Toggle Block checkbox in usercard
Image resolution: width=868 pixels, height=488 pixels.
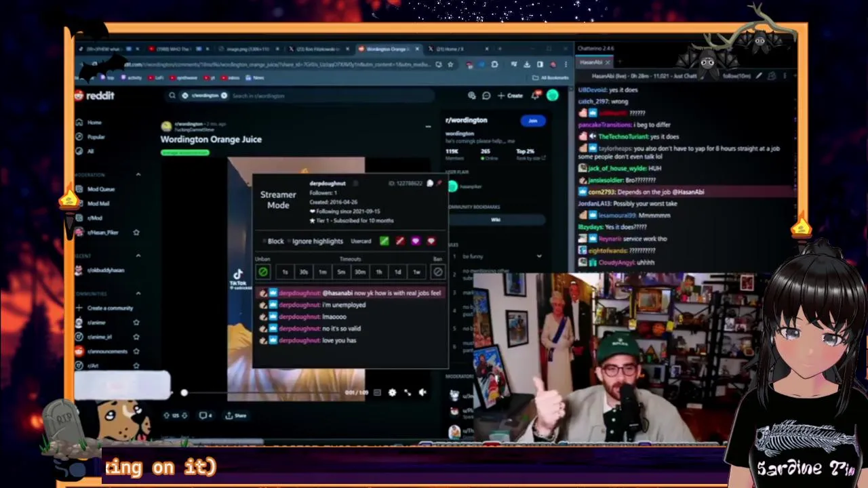pyautogui.click(x=264, y=241)
